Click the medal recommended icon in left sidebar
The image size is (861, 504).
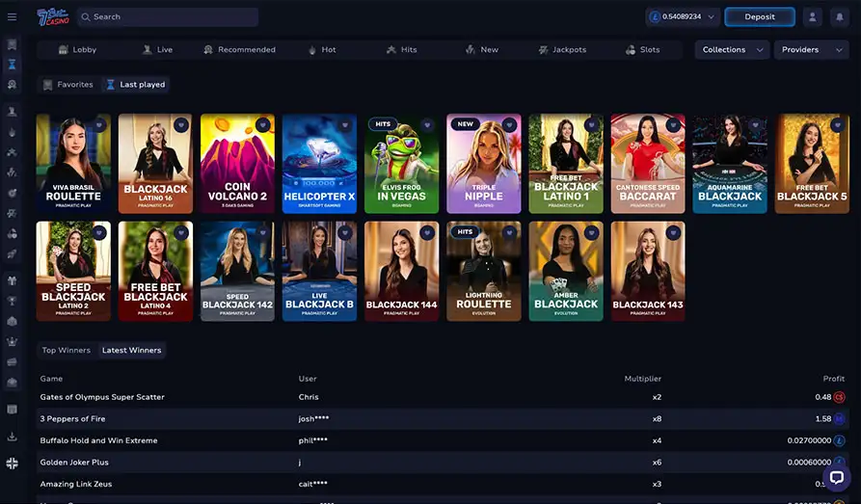(x=13, y=85)
